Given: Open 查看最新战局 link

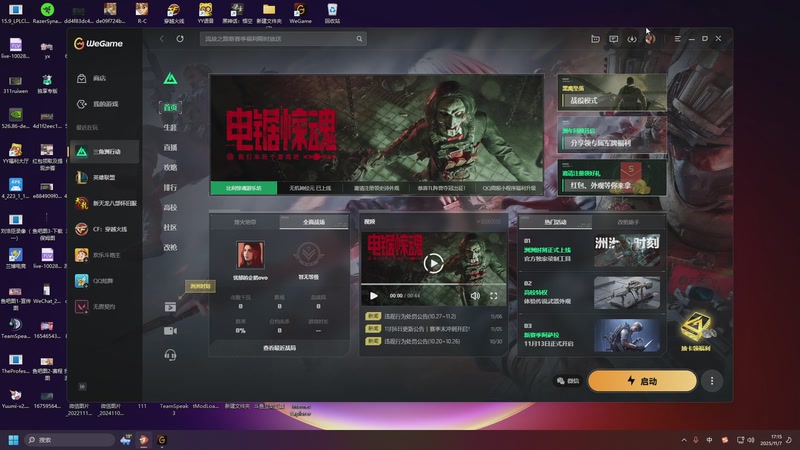Looking at the screenshot, I should click(279, 348).
